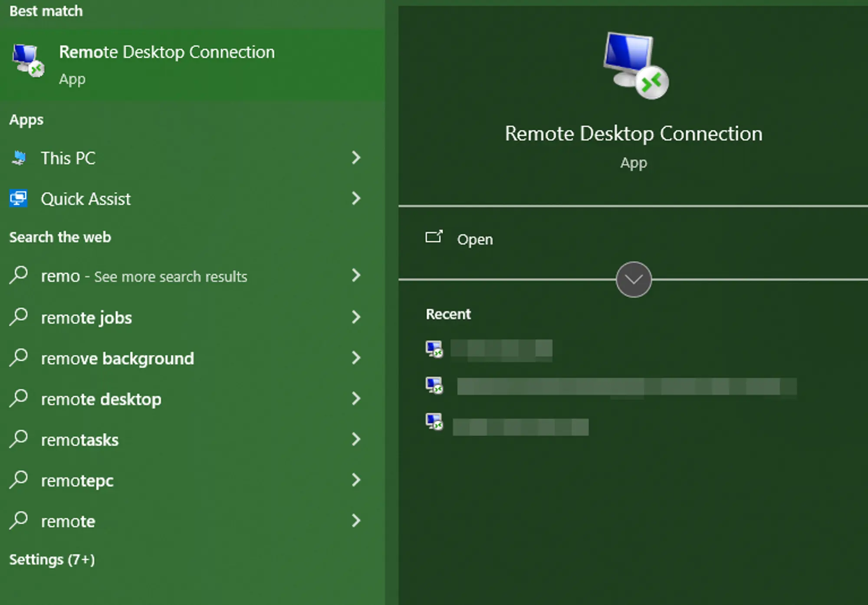The height and width of the screenshot is (605, 868).
Task: Expand Settings (7+) results section
Action: 52,559
